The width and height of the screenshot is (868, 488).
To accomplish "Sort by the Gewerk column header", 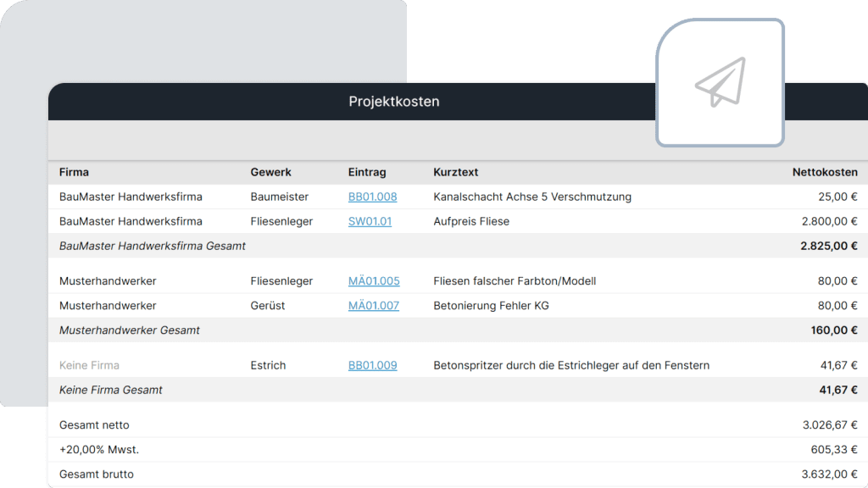I will (270, 172).
